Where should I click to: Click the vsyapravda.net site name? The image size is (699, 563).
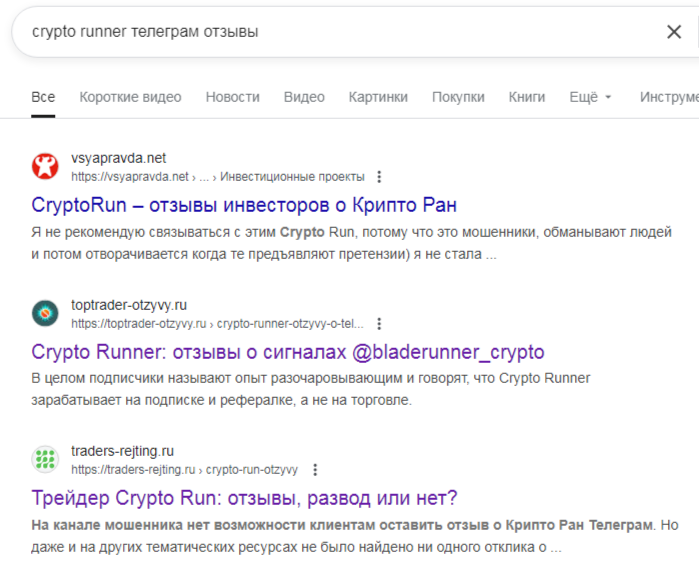(118, 158)
